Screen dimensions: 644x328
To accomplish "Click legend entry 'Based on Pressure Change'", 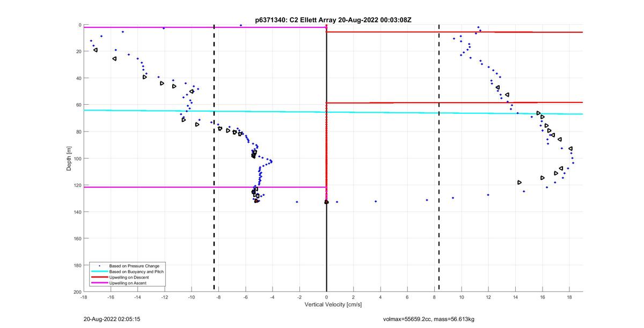I will pos(134,266).
